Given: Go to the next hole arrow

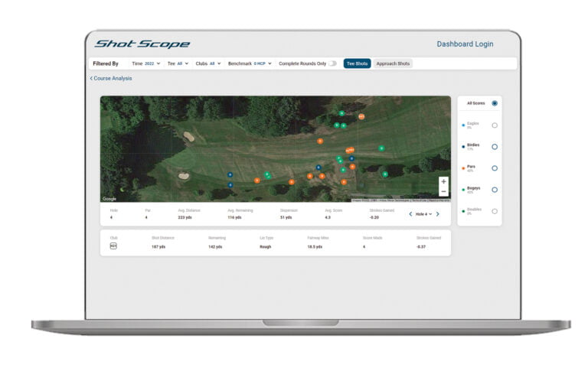Looking at the screenshot, I should tap(438, 214).
